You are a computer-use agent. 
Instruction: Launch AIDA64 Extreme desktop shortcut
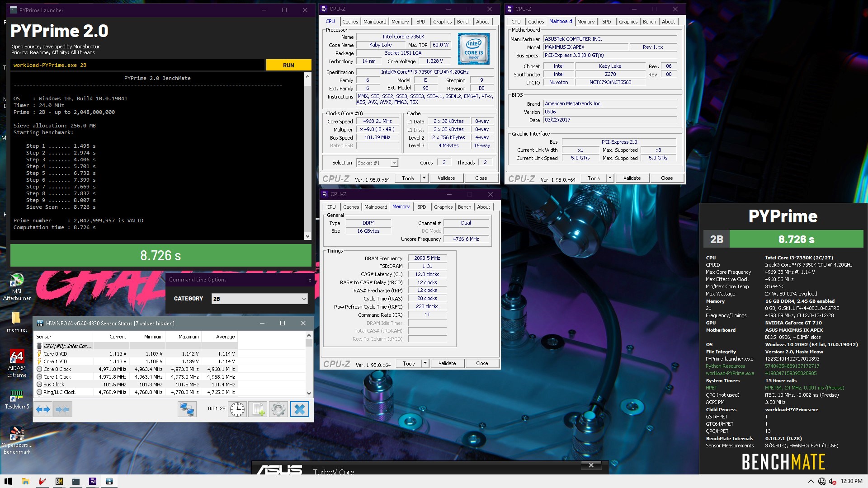pos(17,364)
